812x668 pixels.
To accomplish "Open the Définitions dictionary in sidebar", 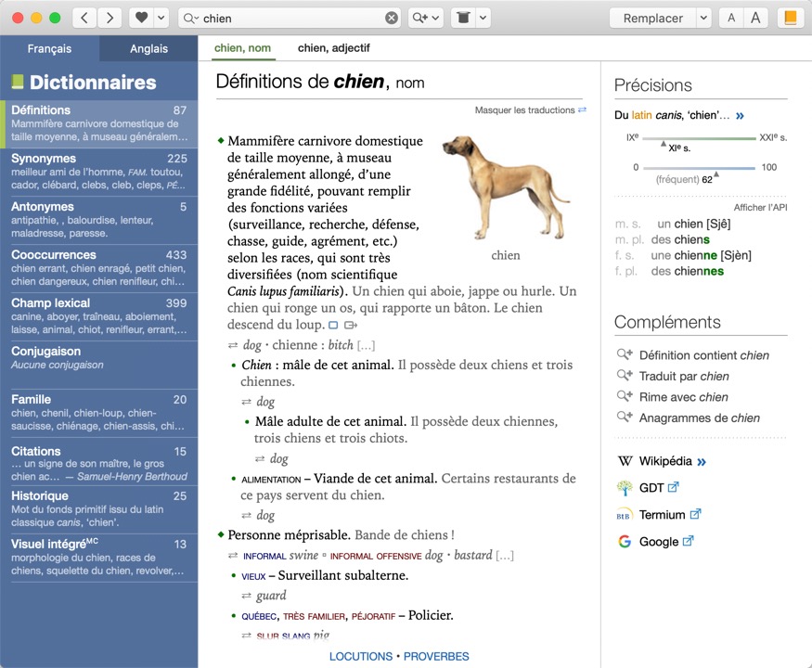I will point(99,123).
